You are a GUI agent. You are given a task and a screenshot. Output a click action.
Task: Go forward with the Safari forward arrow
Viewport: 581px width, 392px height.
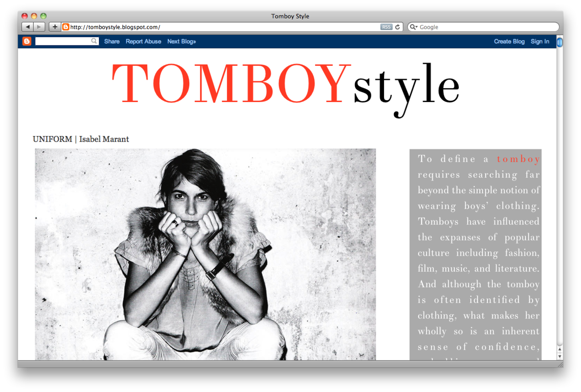point(39,27)
